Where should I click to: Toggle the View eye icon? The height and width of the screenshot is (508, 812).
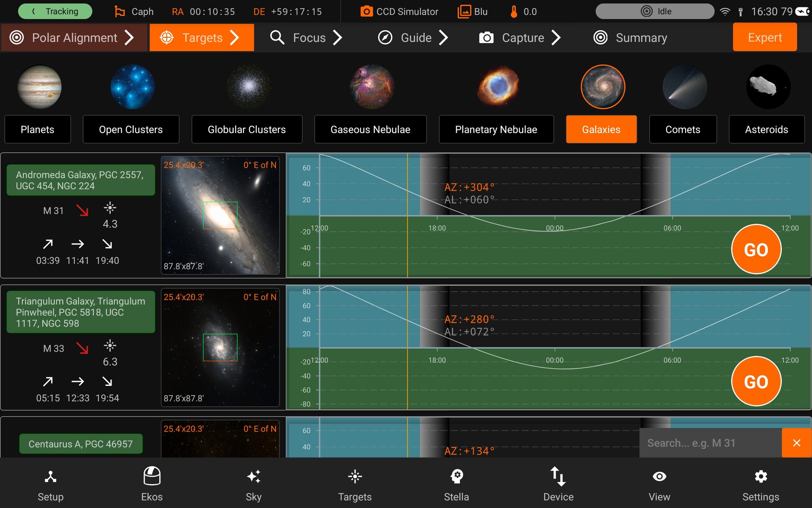(659, 476)
